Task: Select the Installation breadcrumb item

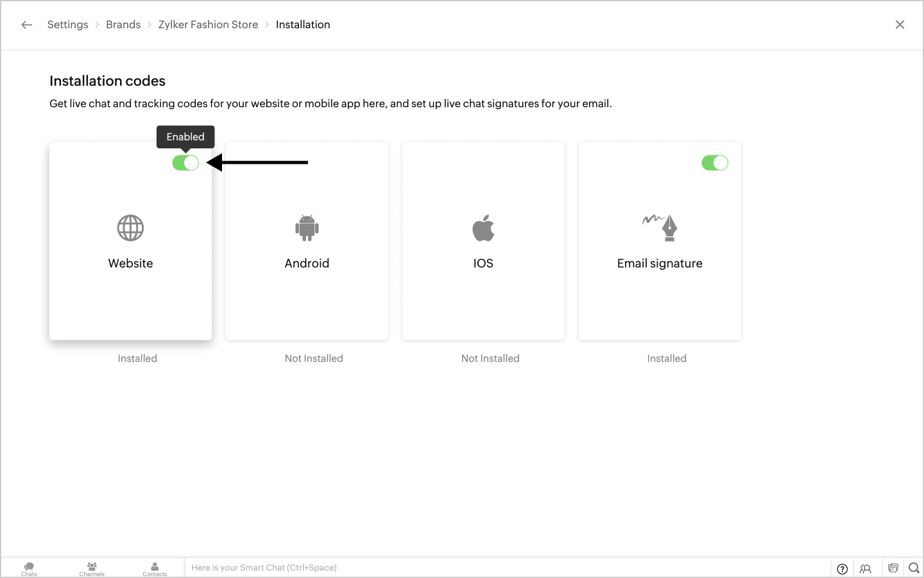Action: coord(303,24)
